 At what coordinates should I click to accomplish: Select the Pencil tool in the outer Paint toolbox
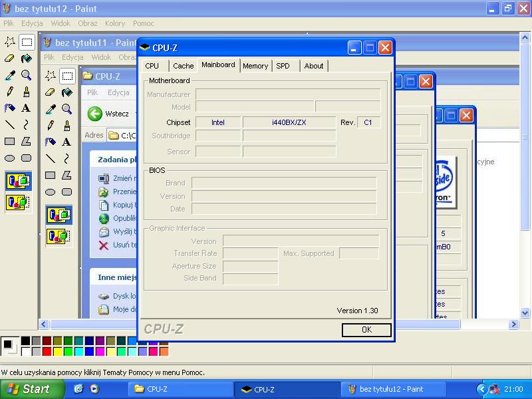(x=10, y=92)
